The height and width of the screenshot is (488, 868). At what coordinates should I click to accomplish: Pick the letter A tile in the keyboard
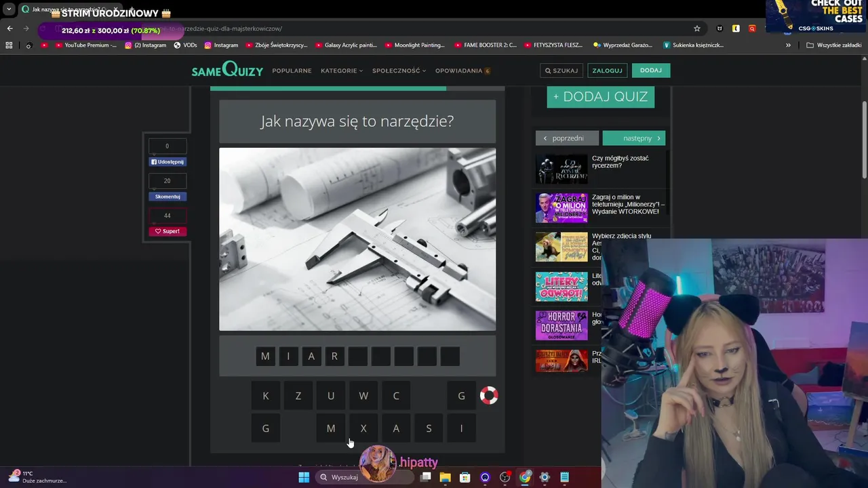(x=396, y=428)
